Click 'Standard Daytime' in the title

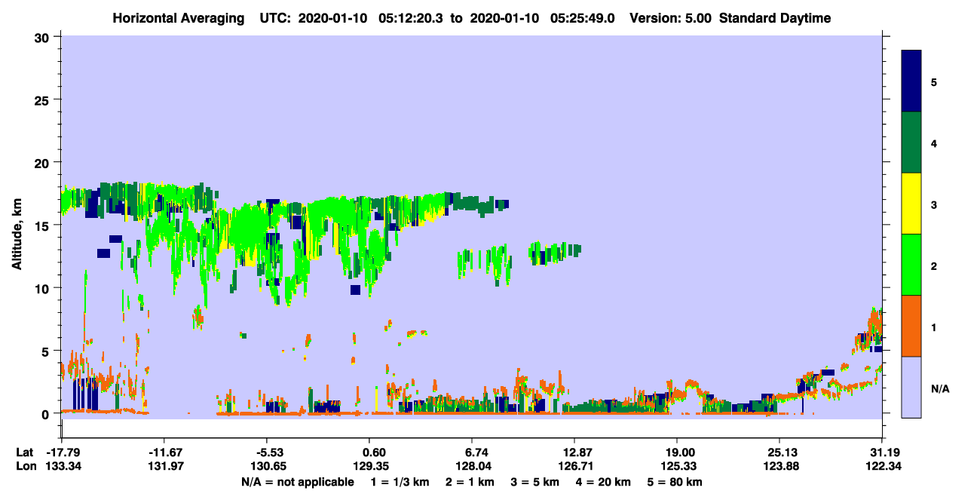coord(775,18)
